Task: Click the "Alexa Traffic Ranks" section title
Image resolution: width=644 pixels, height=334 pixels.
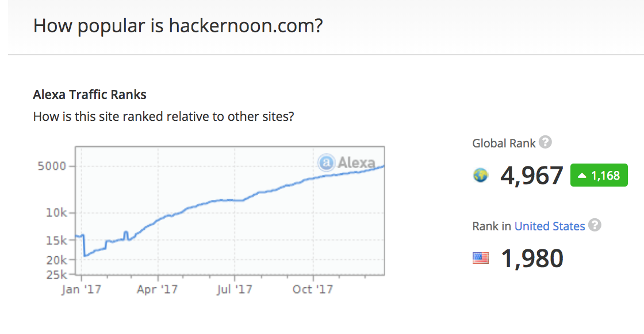Action: [90, 95]
